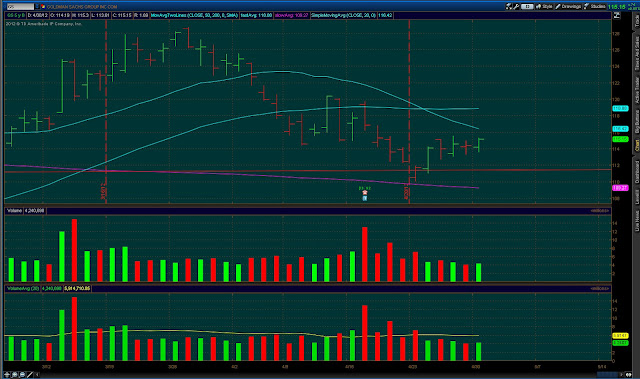Click the second dashed red vertical line marker
Image resolution: width=640 pixels, height=379 pixels.
click(x=409, y=111)
